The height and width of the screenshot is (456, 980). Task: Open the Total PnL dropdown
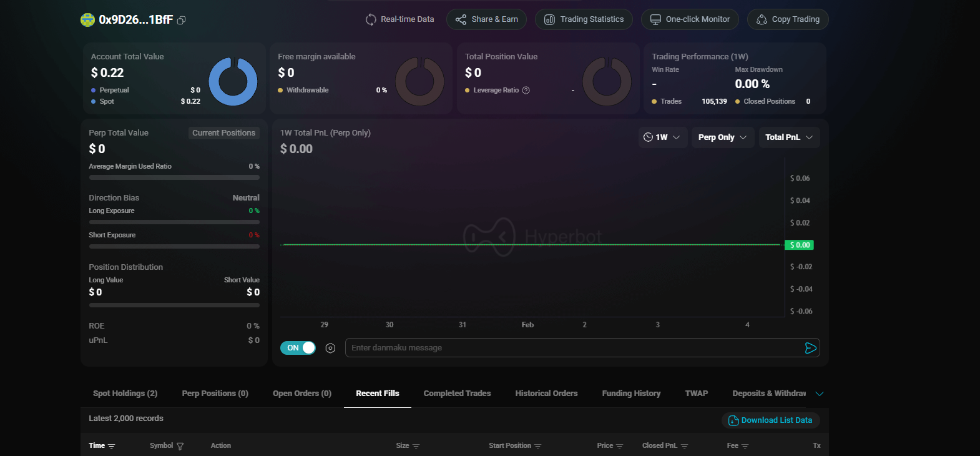[x=789, y=137]
